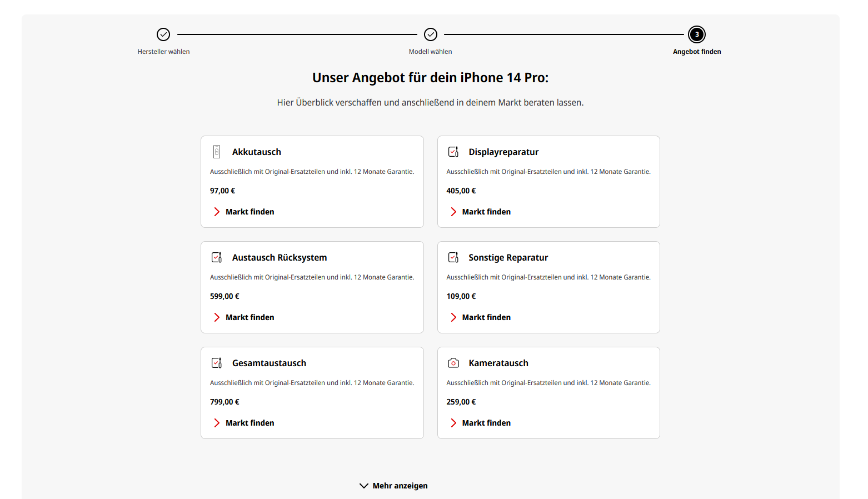Click the Austausch Rücksystem card title
The height and width of the screenshot is (499, 868).
click(280, 257)
